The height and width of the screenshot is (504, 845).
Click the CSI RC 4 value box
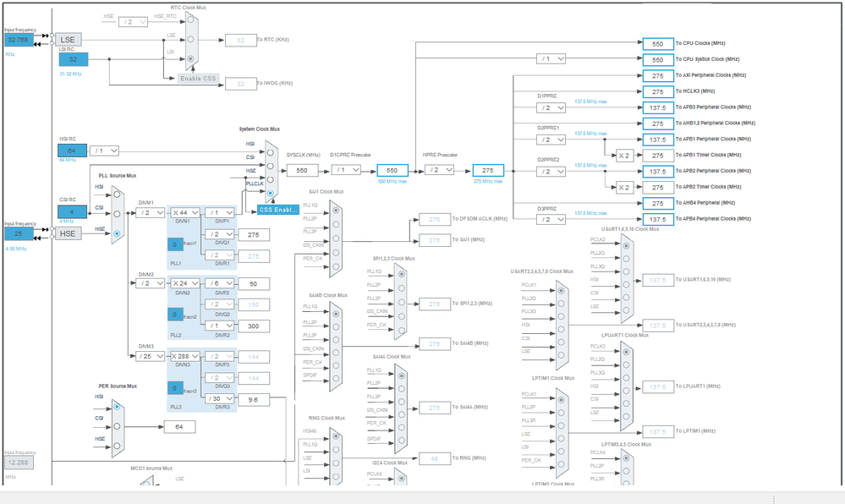pyautogui.click(x=72, y=212)
